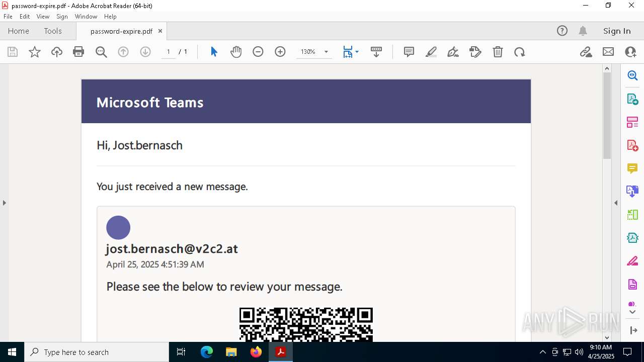The height and width of the screenshot is (362, 644).
Task: Click the Save file icon
Action: click(13, 52)
